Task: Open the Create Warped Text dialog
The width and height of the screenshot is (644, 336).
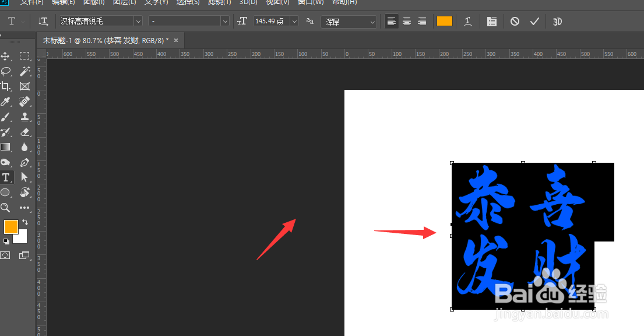Action: coord(468,22)
